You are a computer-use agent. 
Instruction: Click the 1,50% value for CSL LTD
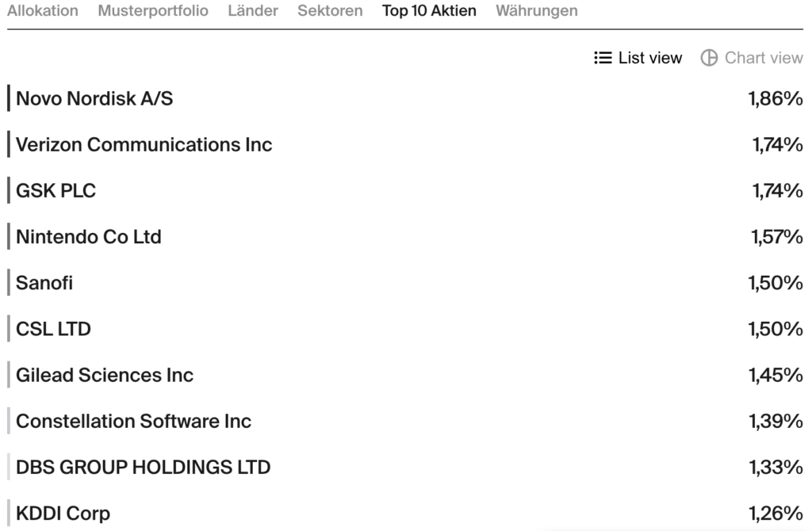(x=776, y=329)
